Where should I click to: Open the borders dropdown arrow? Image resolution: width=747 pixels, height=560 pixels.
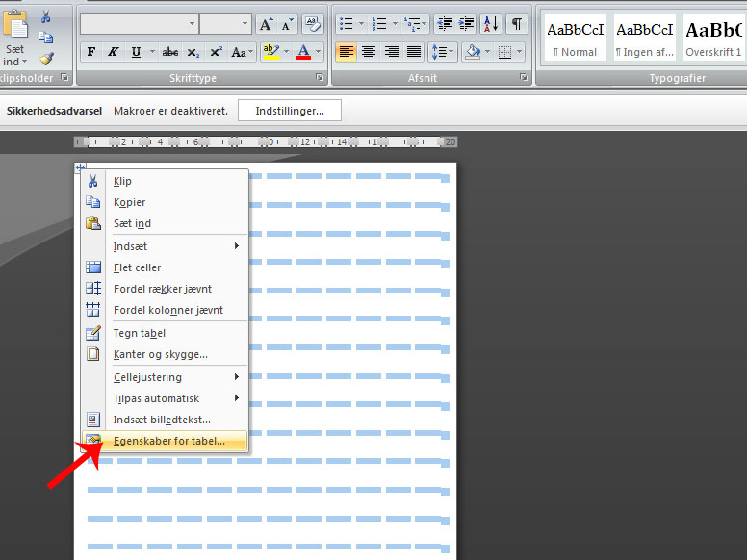pos(519,51)
